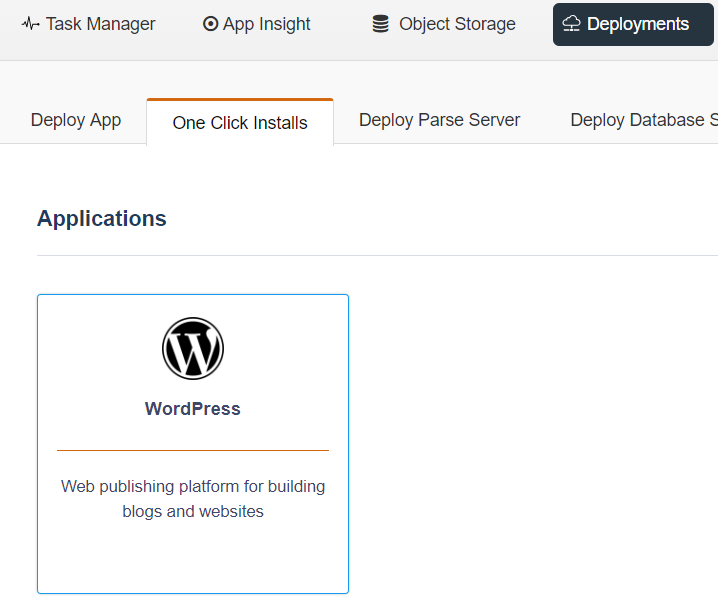Click the Deployments cloud icon
Viewport: 718px width, 599px height.
[571, 24]
